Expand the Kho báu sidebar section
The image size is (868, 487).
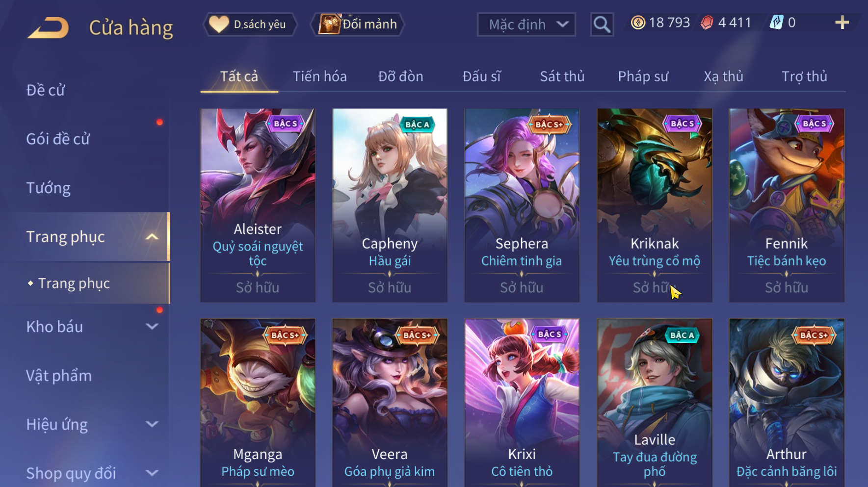coord(152,327)
